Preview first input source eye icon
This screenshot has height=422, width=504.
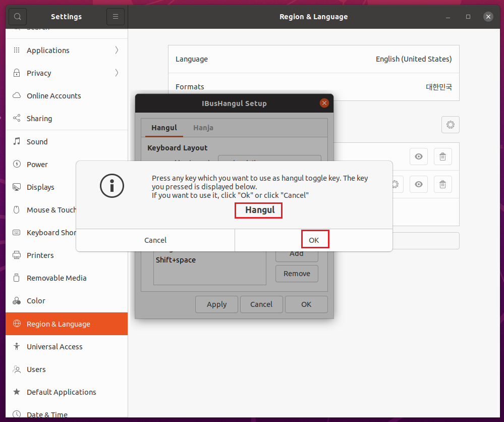pyautogui.click(x=419, y=156)
